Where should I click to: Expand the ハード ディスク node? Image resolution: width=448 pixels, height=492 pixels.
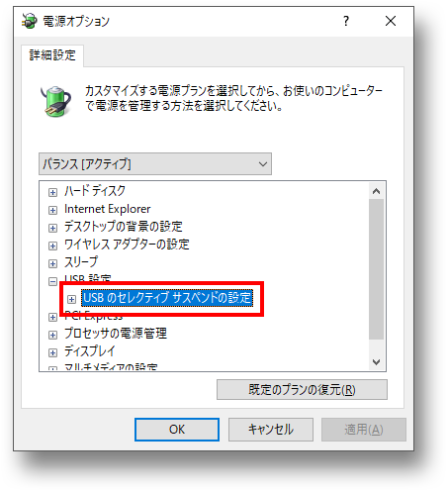click(x=52, y=192)
